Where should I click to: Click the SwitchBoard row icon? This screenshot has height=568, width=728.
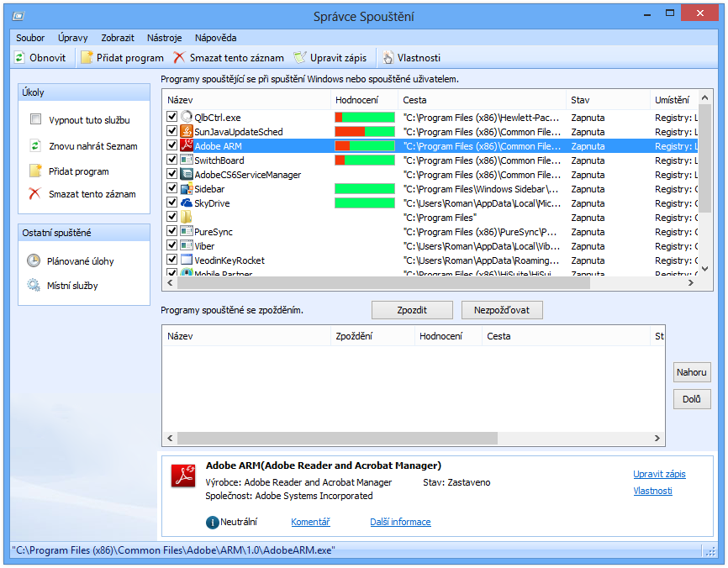pyautogui.click(x=186, y=160)
